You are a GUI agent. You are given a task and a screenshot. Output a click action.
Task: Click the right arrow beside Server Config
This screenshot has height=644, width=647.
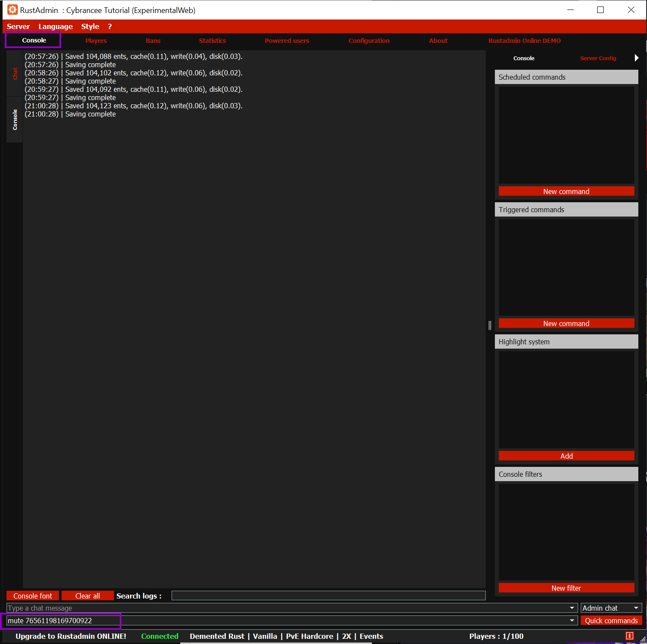[x=636, y=58]
